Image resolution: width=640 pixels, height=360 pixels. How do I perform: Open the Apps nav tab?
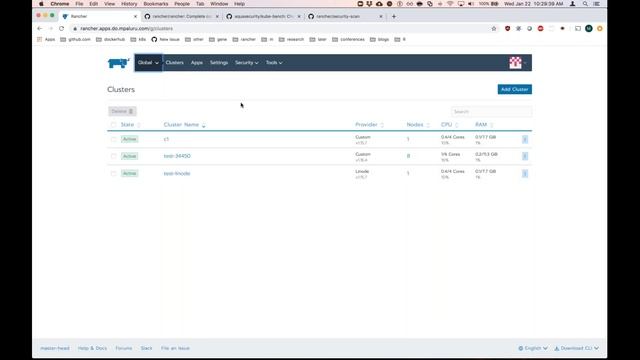[x=197, y=63]
